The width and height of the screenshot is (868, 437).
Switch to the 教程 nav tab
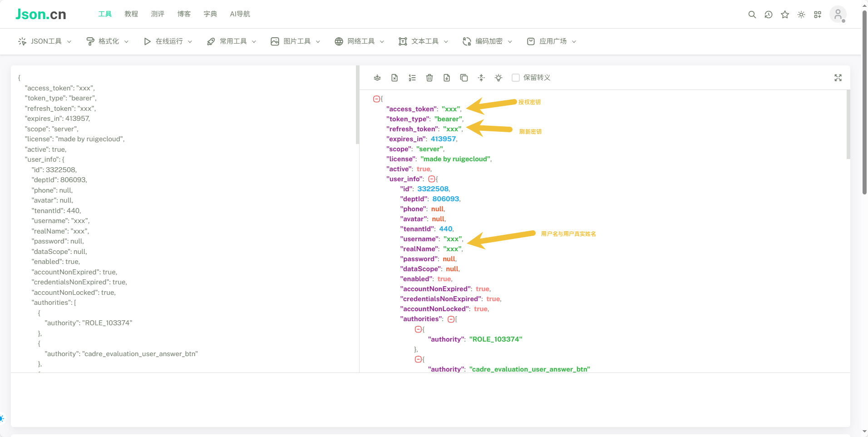(x=131, y=14)
